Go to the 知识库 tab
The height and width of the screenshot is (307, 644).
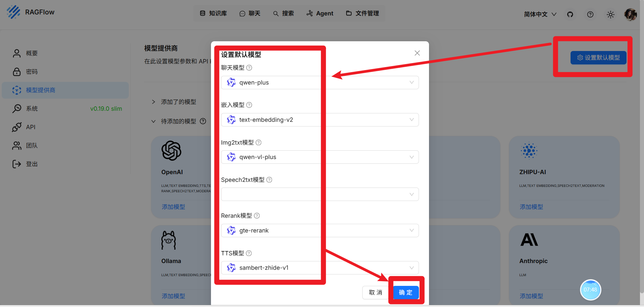click(x=214, y=13)
